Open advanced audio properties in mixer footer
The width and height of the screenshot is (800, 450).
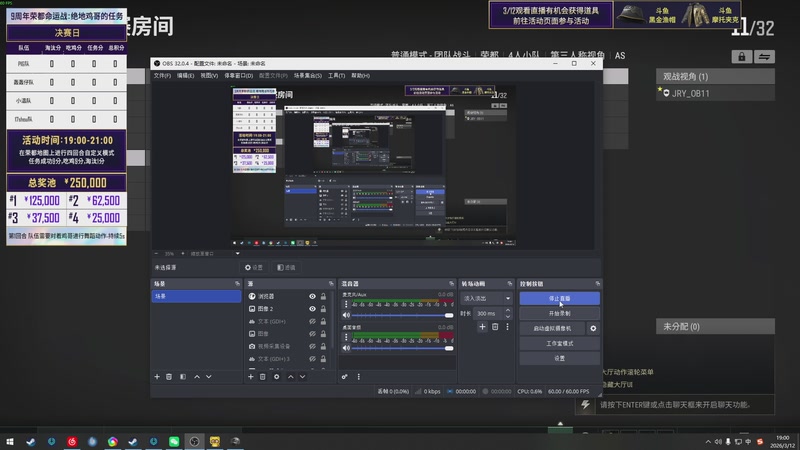pos(344,377)
